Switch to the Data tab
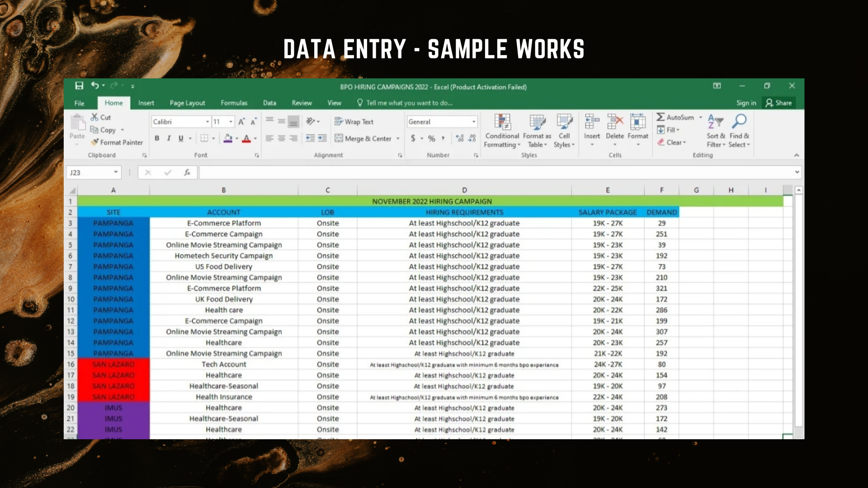The width and height of the screenshot is (868, 488). 269,103
